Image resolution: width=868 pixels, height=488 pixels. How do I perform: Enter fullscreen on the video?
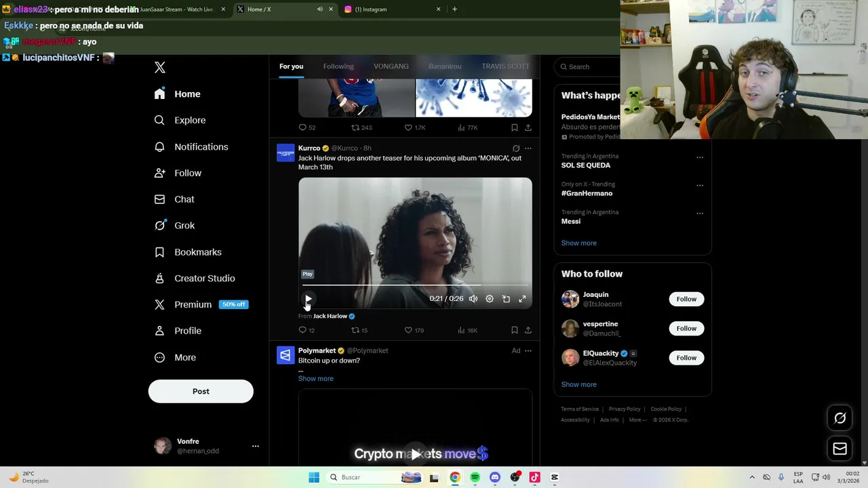coord(522,299)
